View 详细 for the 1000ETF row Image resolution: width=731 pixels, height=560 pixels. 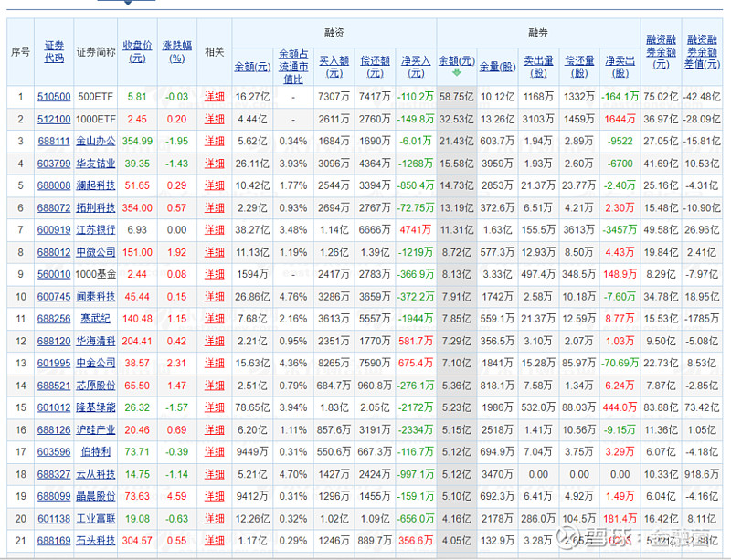[x=215, y=120]
